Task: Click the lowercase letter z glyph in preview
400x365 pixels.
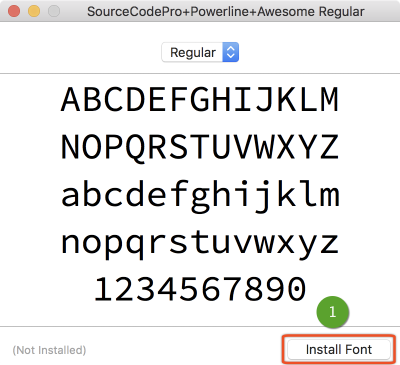Action: 330,243
